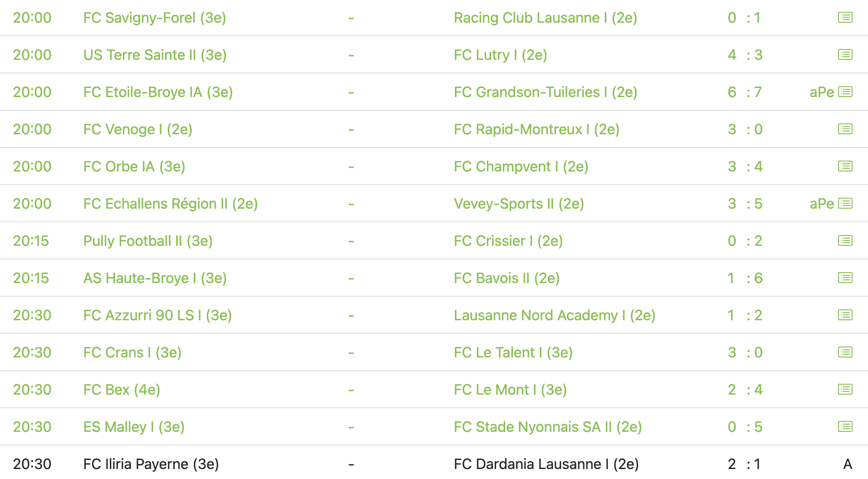Open match details icon for US Terre Sainte II
The width and height of the screenshot is (868, 479).
pyautogui.click(x=845, y=55)
